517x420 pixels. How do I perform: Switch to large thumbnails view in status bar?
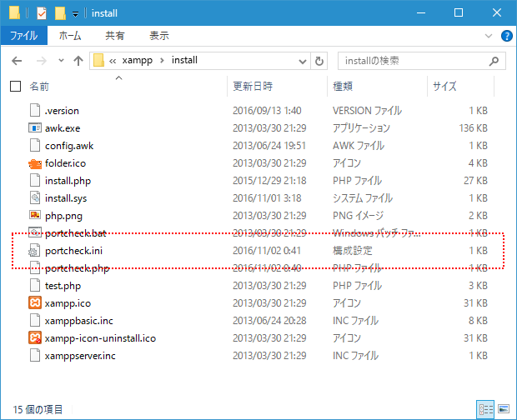tap(504, 409)
